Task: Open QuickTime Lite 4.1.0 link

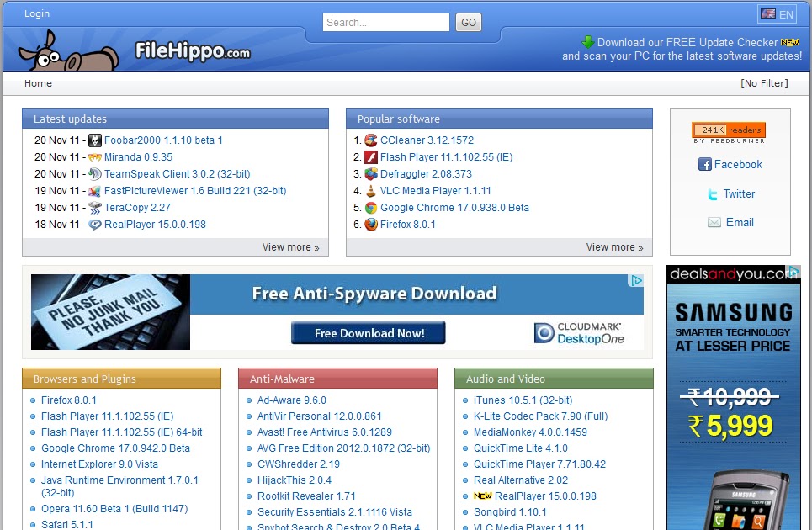Action: (521, 448)
